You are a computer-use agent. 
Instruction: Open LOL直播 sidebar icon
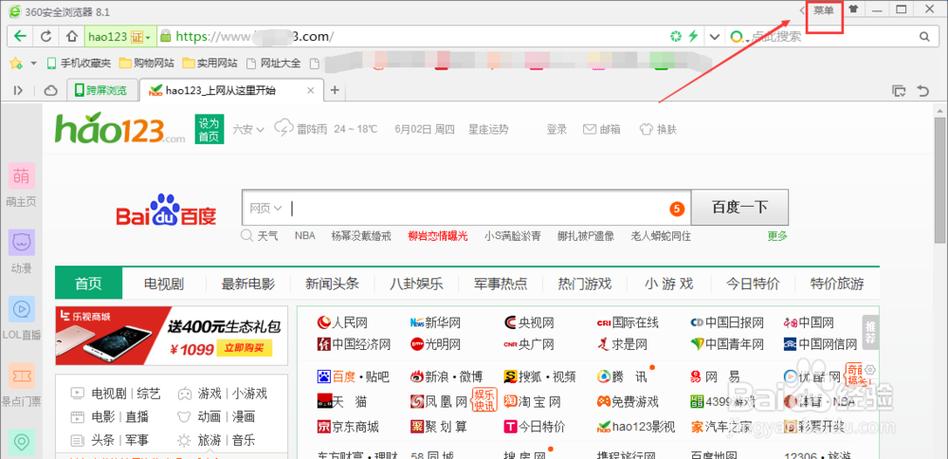point(21,309)
